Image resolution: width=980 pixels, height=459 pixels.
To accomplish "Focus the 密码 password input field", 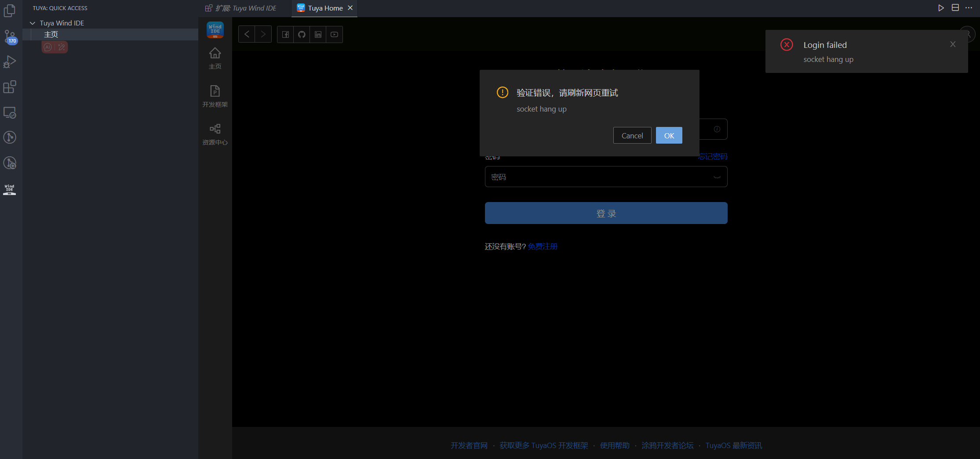I will [x=606, y=177].
